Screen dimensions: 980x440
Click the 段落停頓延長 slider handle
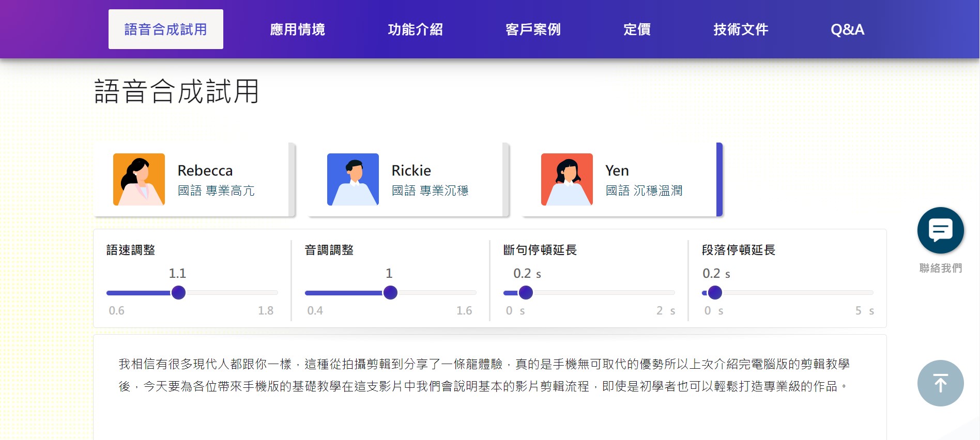715,292
